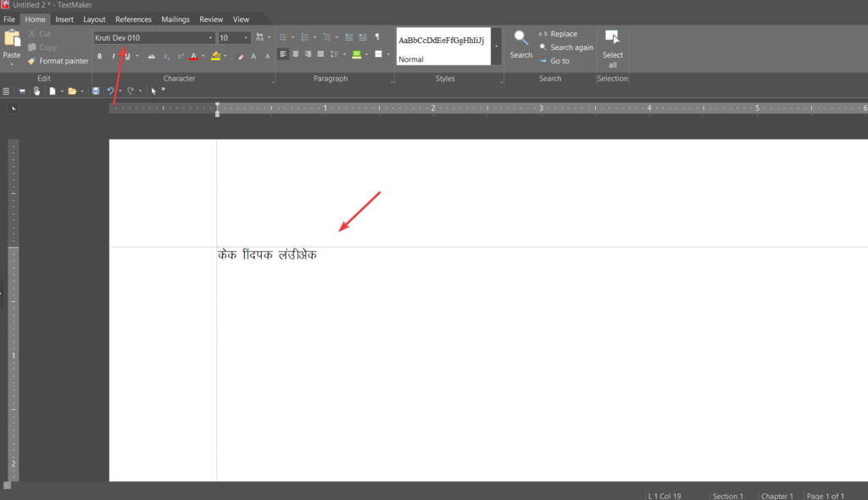Click the Replace button
Image resolution: width=868 pixels, height=500 pixels.
pyautogui.click(x=558, y=34)
